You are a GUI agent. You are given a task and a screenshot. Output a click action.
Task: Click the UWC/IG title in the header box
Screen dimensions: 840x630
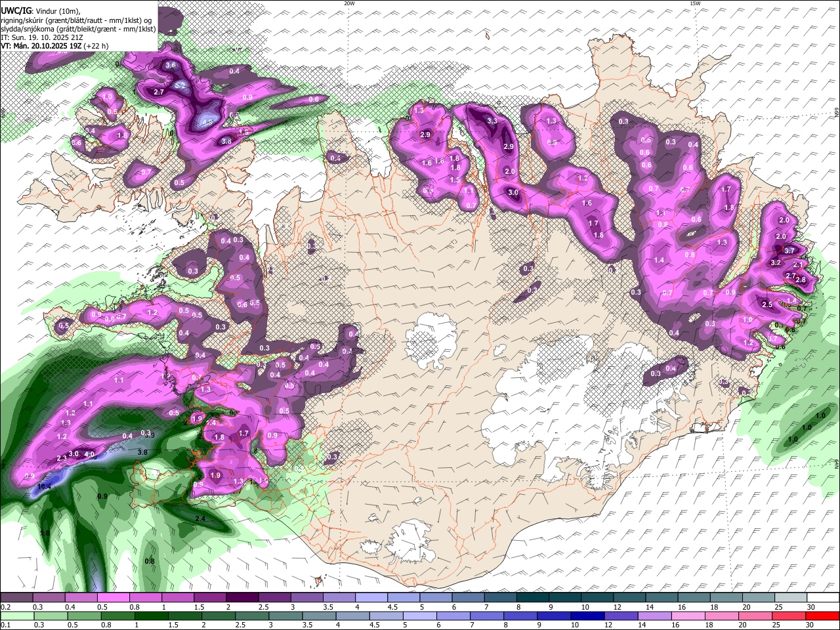(16, 11)
